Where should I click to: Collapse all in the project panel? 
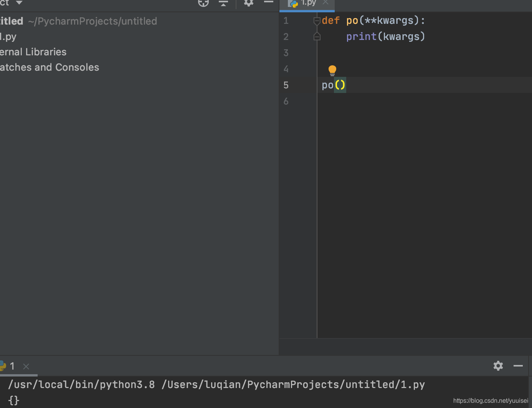click(223, 3)
